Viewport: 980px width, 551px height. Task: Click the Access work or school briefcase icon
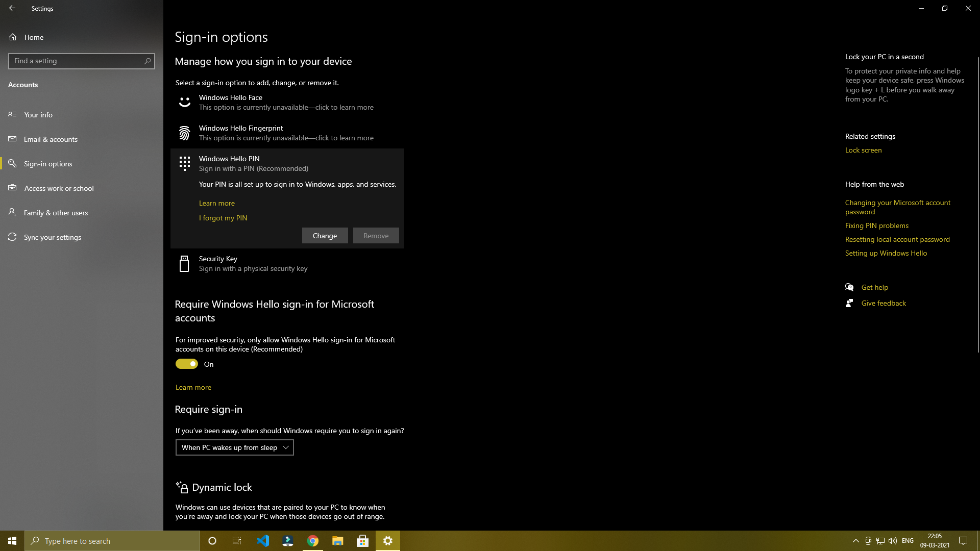(12, 188)
